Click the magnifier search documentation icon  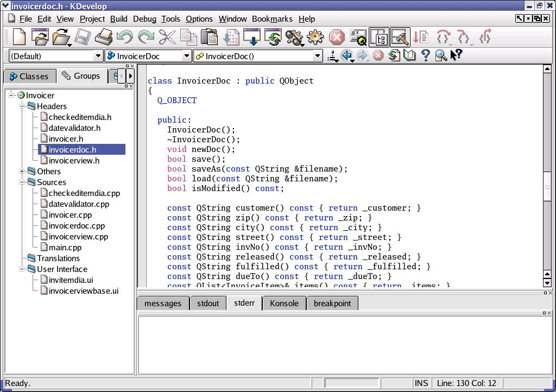pos(441,55)
